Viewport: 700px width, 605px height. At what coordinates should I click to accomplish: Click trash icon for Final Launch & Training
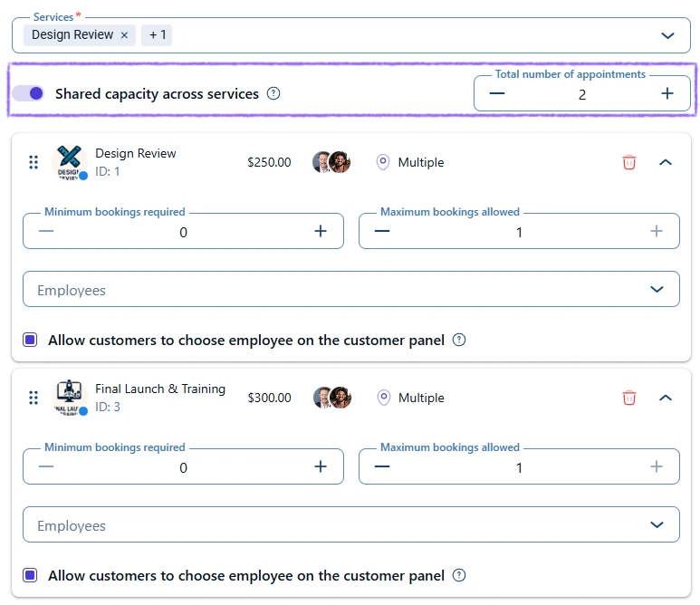[629, 398]
